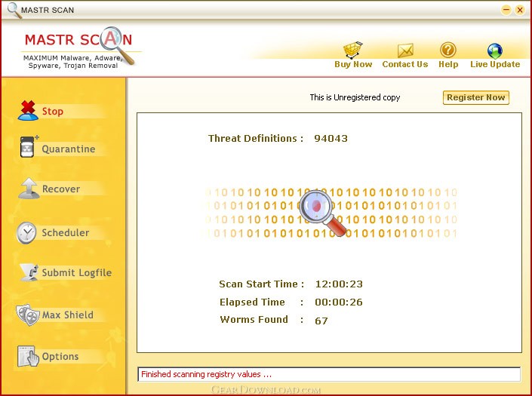Click the MAXIMUM Malware tagline text
Image resolution: width=532 pixels, height=396 pixels.
(73, 62)
